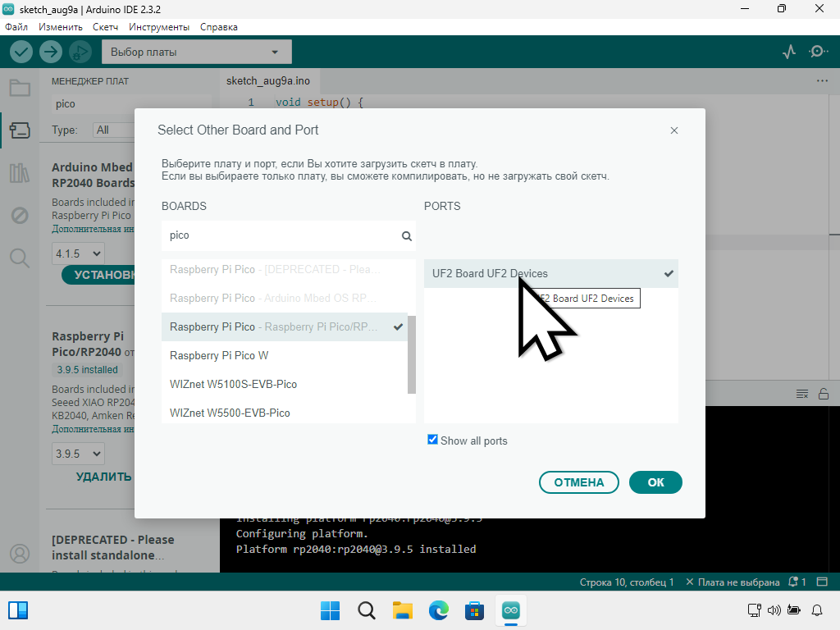Viewport: 840px width, 630px height.
Task: Click the Строка 10, столбец 1 status
Action: (x=626, y=582)
